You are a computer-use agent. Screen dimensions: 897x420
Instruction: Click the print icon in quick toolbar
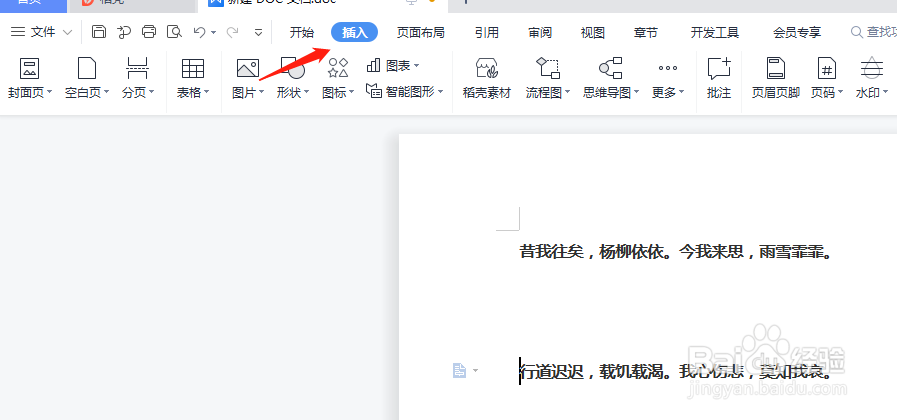149,32
